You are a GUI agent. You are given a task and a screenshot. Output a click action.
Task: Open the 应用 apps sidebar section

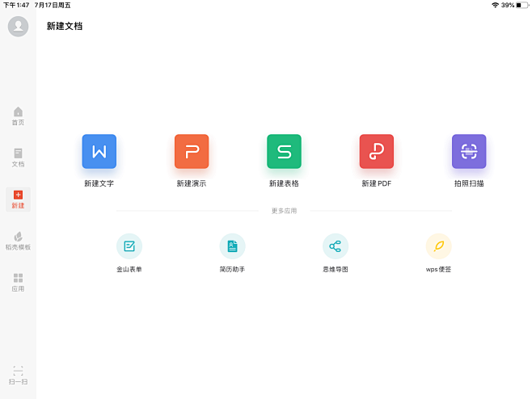click(x=18, y=282)
